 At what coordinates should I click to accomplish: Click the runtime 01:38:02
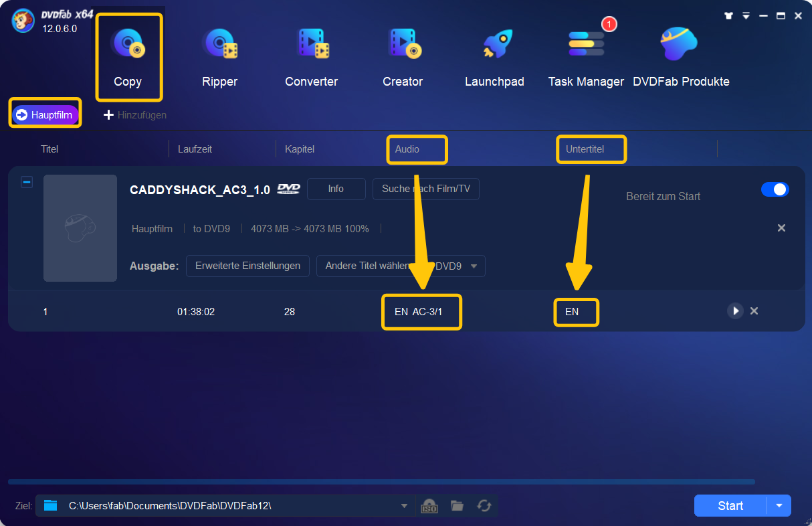click(x=196, y=312)
